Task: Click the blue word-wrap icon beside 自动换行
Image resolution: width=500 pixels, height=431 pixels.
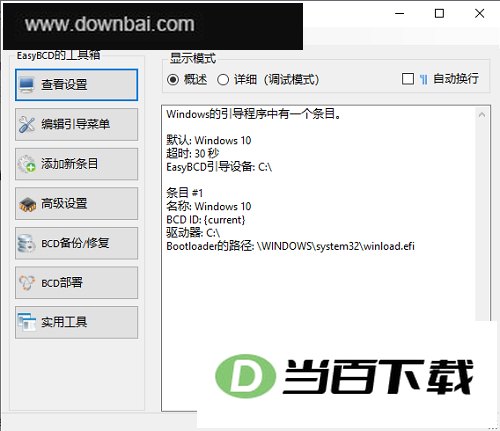Action: coord(423,79)
